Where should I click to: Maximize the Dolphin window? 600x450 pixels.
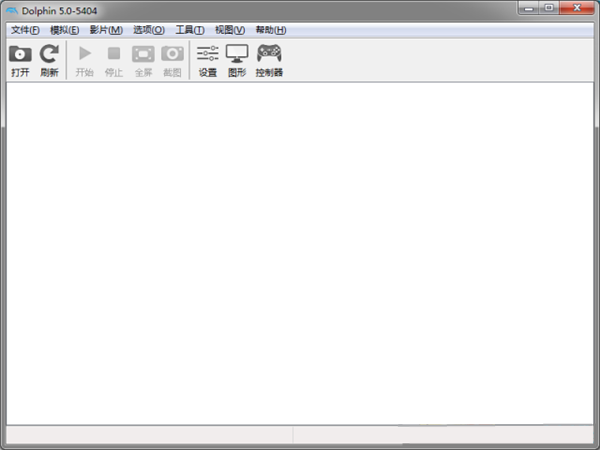549,8
